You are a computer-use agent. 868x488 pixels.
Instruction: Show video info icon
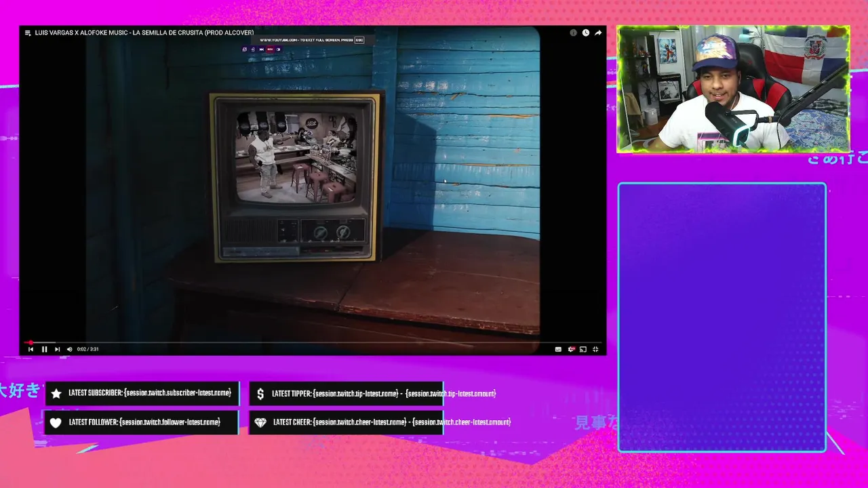[574, 33]
